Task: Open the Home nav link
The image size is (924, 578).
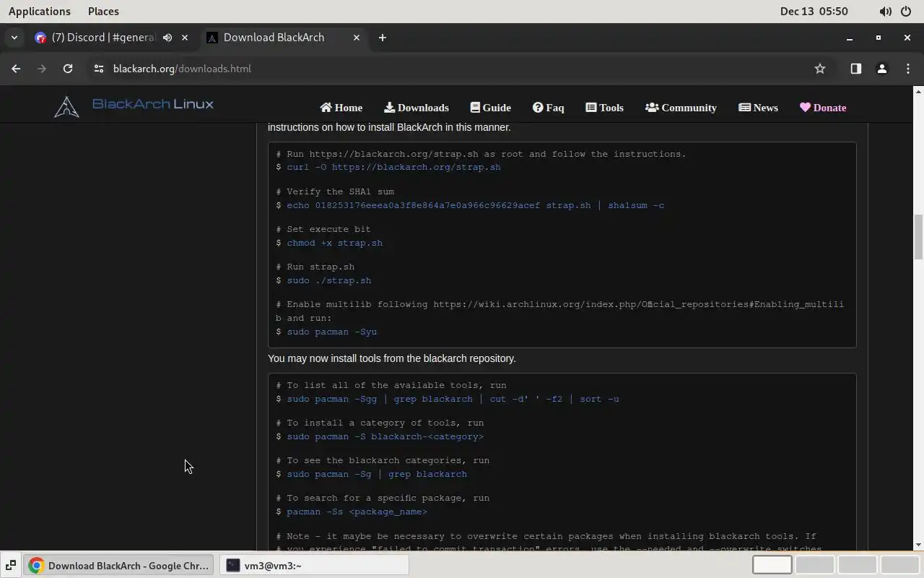Action: point(341,108)
